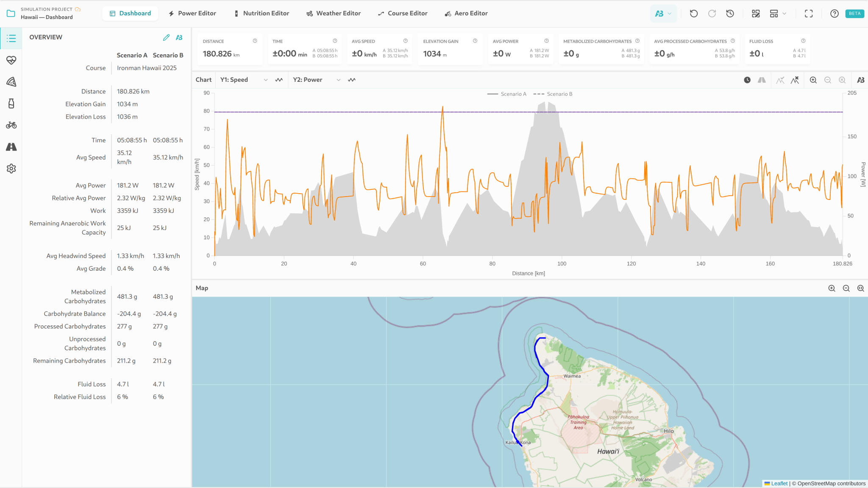The image size is (868, 488).
Task: Zoom out on the map
Action: (846, 288)
